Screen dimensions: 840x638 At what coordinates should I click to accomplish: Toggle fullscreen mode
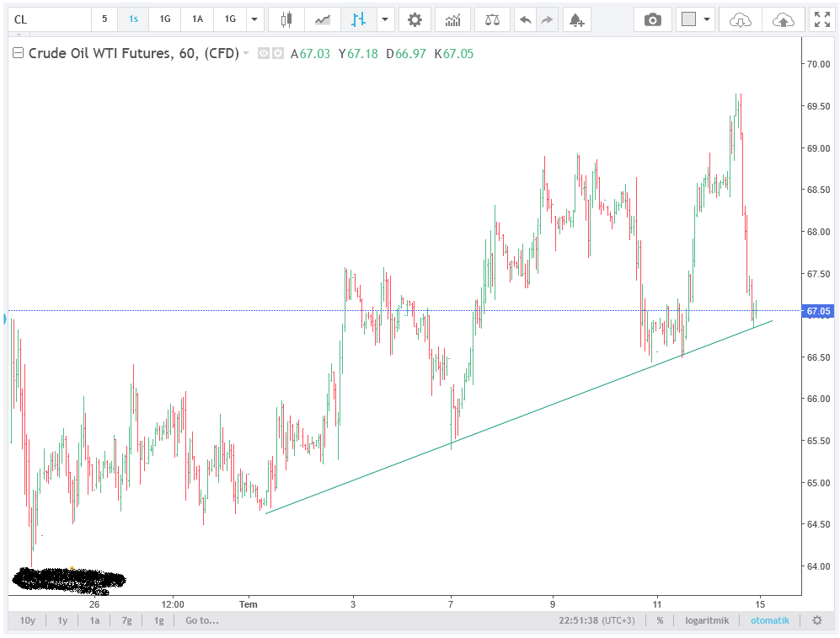tap(820, 19)
